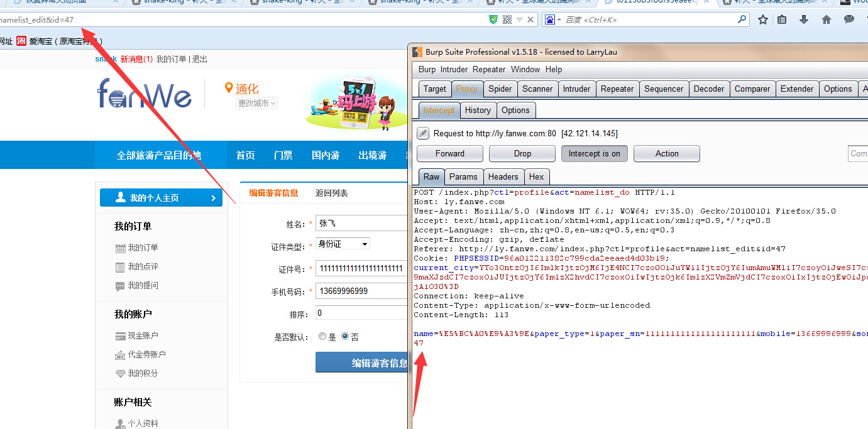Open the Proxy History sub-tab

pos(478,111)
